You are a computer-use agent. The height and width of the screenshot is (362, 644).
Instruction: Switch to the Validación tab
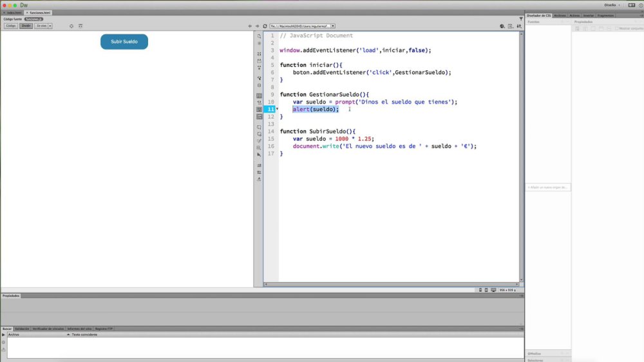coord(22,329)
